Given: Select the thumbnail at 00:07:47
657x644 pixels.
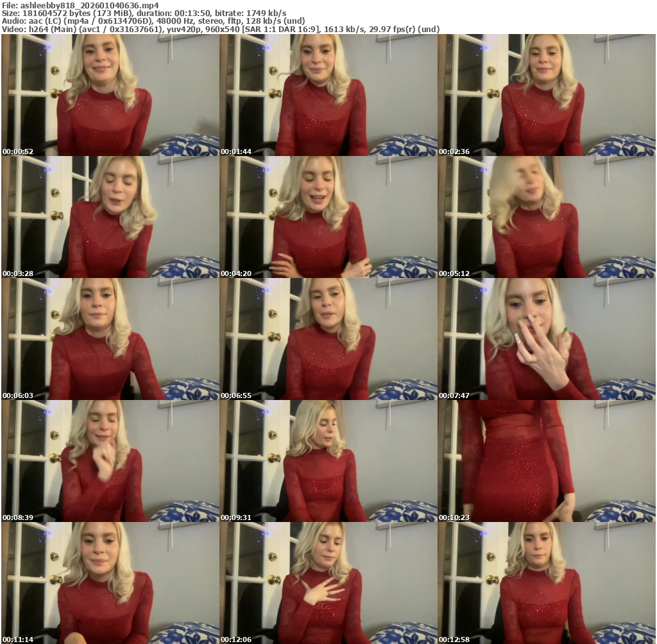Looking at the screenshot, I should [x=547, y=339].
